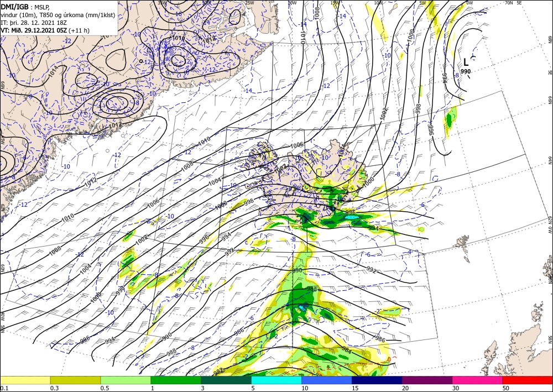
Task: Select the magenta 30–50 legend swatch
Action: coord(478,380)
